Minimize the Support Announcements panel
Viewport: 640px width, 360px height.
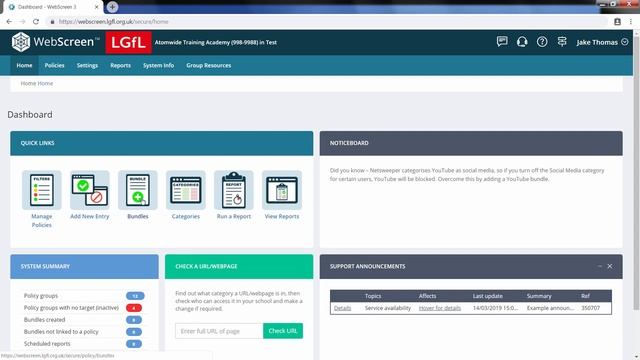[600, 266]
